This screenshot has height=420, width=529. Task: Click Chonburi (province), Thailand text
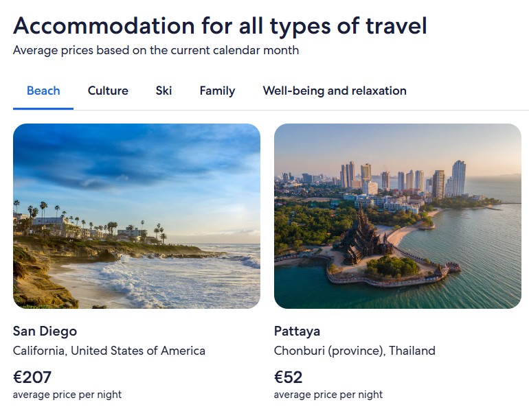click(354, 351)
